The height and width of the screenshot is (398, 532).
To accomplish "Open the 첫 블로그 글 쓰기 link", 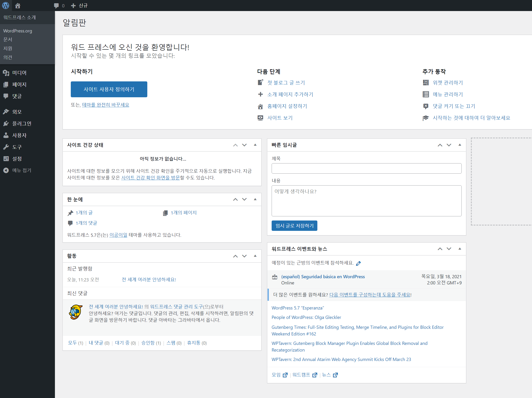I will (x=286, y=83).
